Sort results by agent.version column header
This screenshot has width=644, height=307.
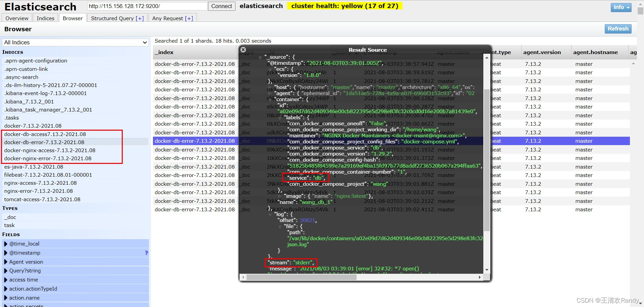546,52
